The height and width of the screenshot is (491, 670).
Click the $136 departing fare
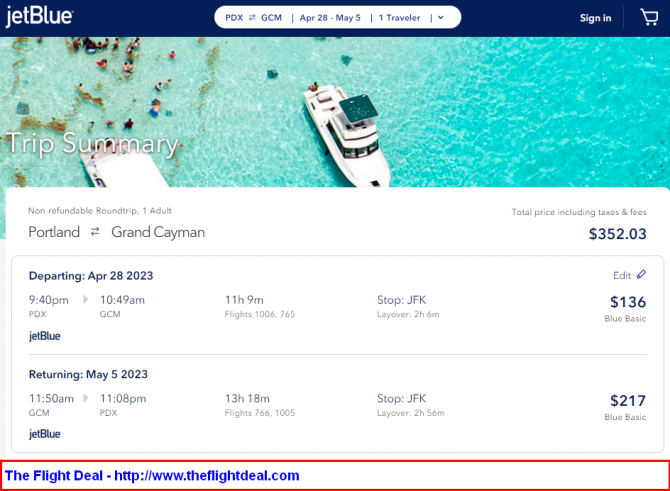pos(628,302)
